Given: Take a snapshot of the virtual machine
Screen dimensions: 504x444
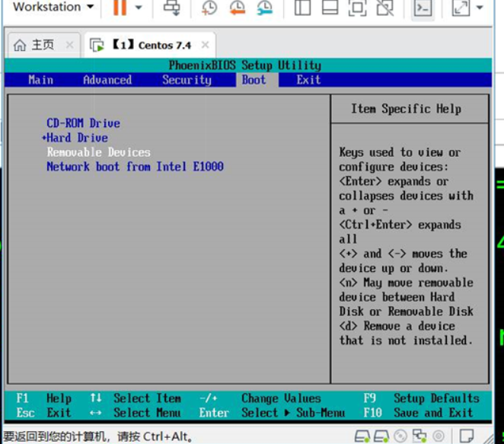Looking at the screenshot, I should tap(209, 8).
